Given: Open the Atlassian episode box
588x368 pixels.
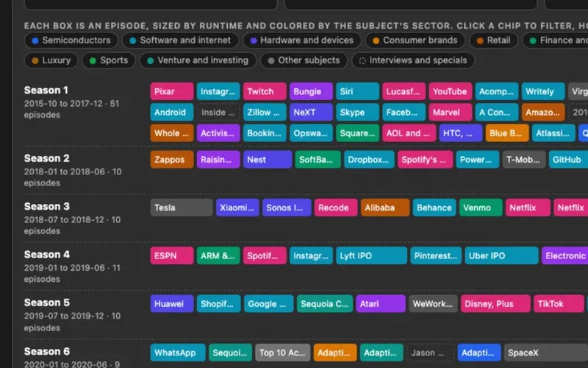Looking at the screenshot, I should (553, 133).
